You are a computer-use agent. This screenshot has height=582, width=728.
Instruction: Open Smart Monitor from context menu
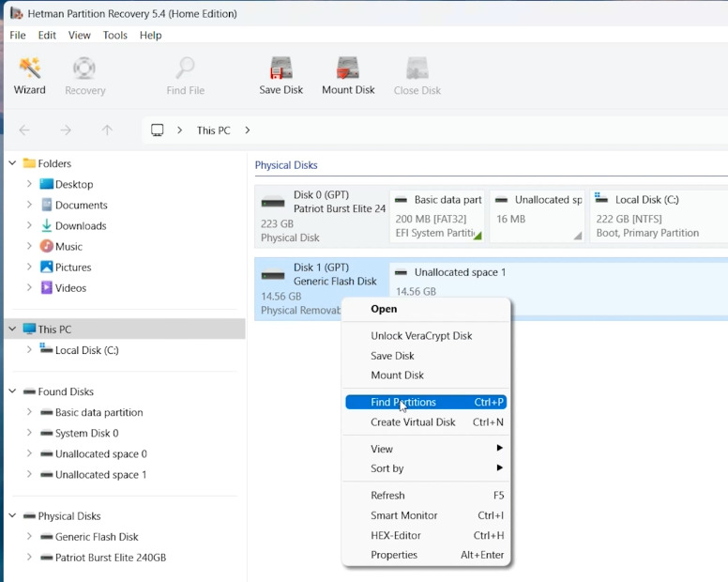tap(426, 515)
